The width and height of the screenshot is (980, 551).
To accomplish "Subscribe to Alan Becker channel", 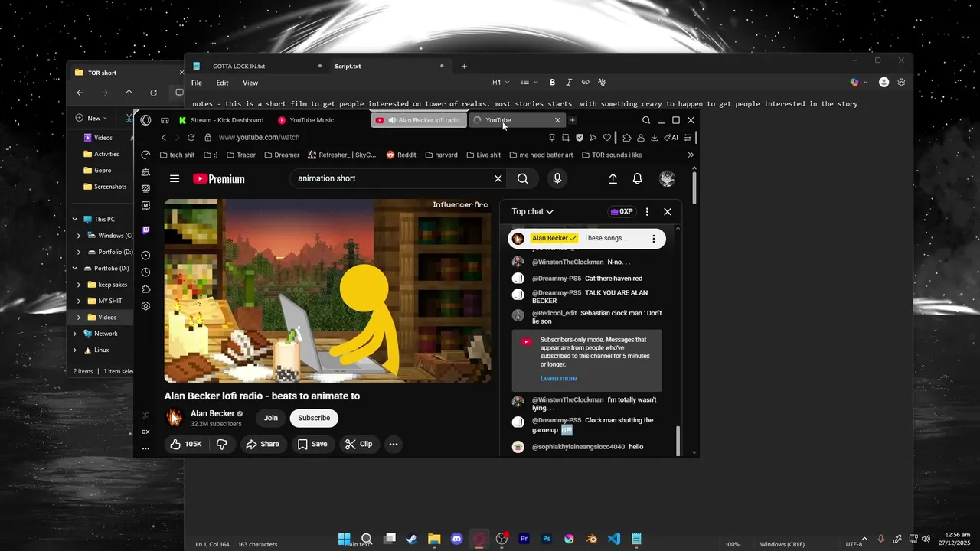I will [x=314, y=418].
